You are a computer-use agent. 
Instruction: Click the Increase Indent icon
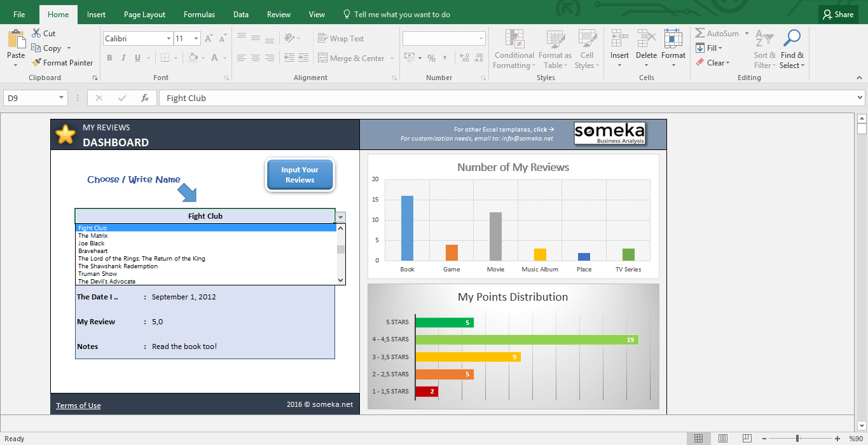pos(303,58)
